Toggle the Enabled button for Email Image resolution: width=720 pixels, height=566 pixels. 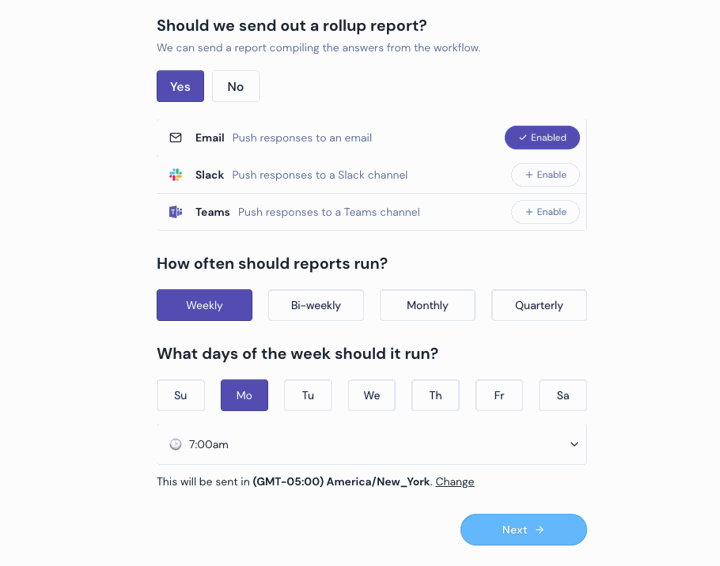coord(542,138)
